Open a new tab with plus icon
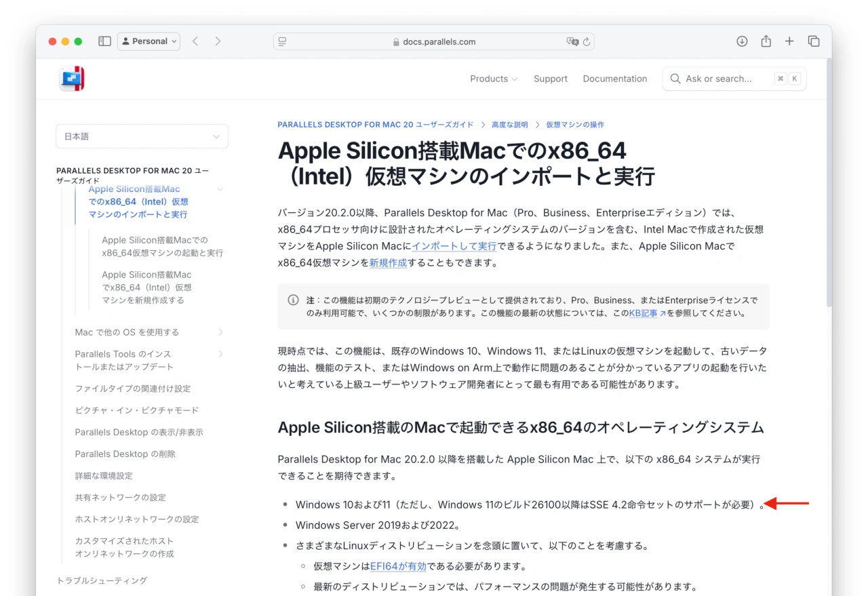This screenshot has height=596, width=868. click(x=789, y=41)
